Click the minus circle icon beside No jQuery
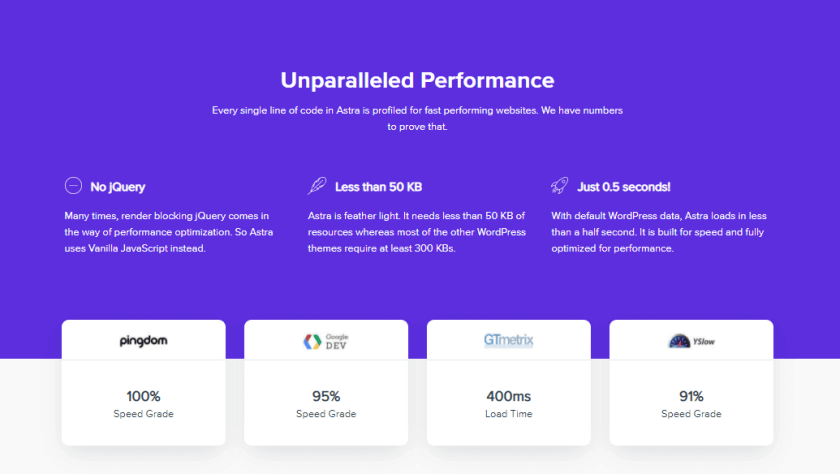 73,185
